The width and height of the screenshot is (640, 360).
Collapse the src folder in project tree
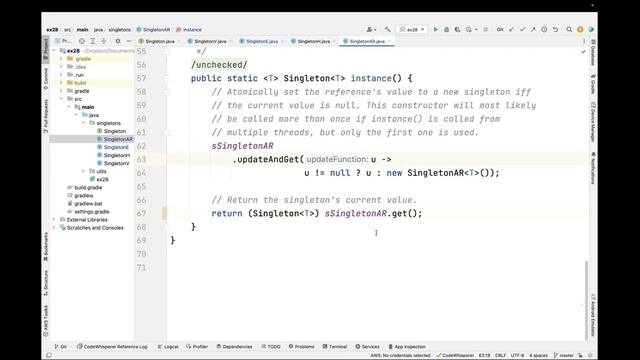tap(61, 99)
